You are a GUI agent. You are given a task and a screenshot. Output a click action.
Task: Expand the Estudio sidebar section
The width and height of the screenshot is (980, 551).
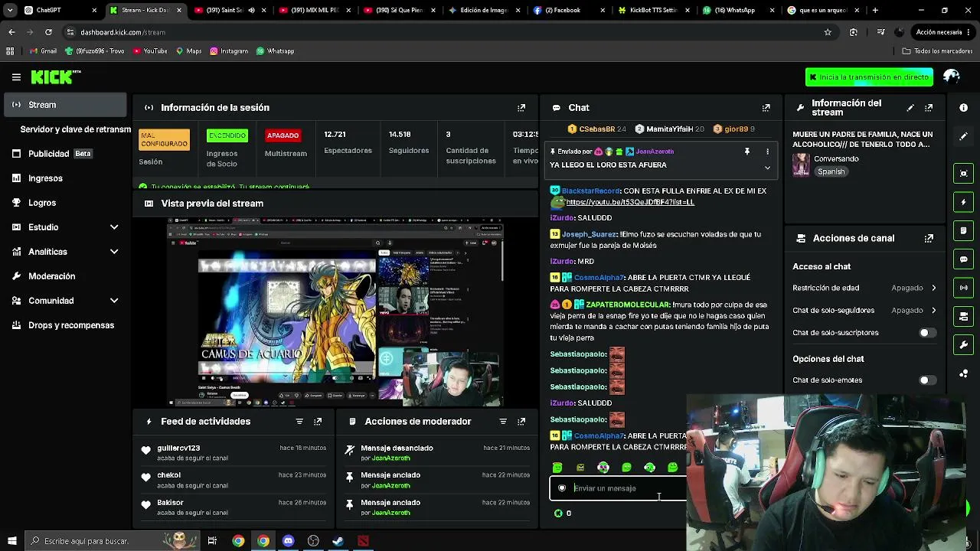(x=114, y=227)
